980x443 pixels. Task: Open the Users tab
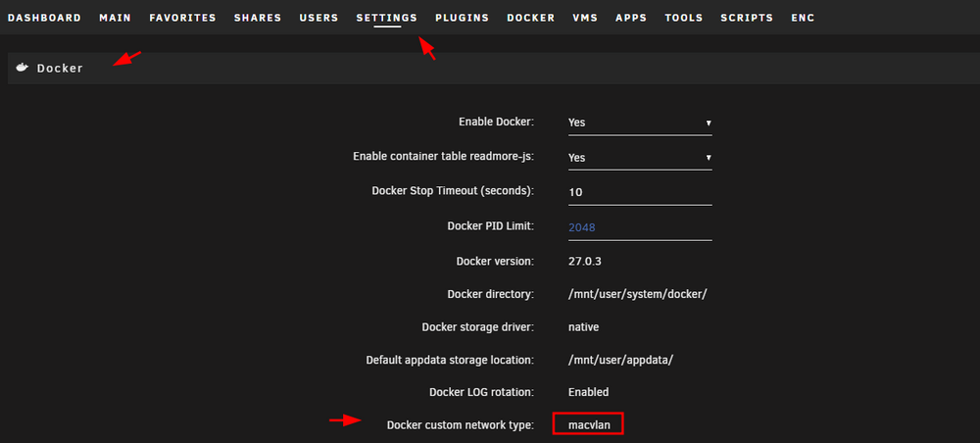(x=318, y=18)
